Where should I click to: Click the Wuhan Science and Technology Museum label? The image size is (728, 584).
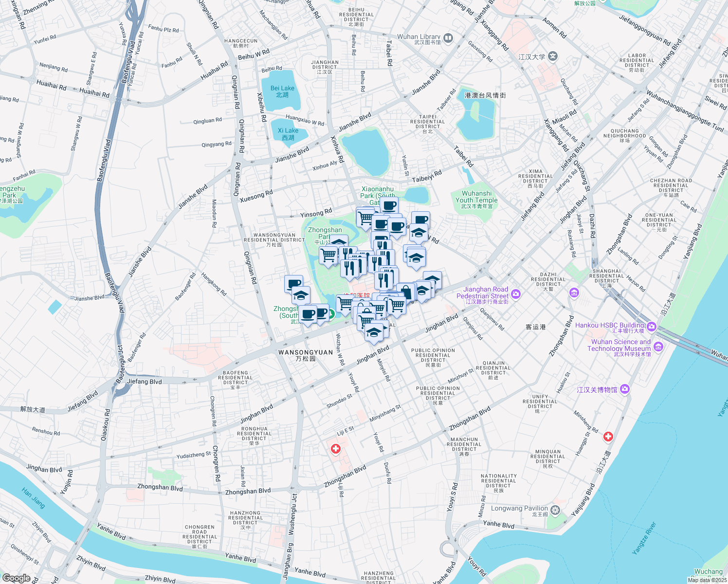tap(619, 345)
